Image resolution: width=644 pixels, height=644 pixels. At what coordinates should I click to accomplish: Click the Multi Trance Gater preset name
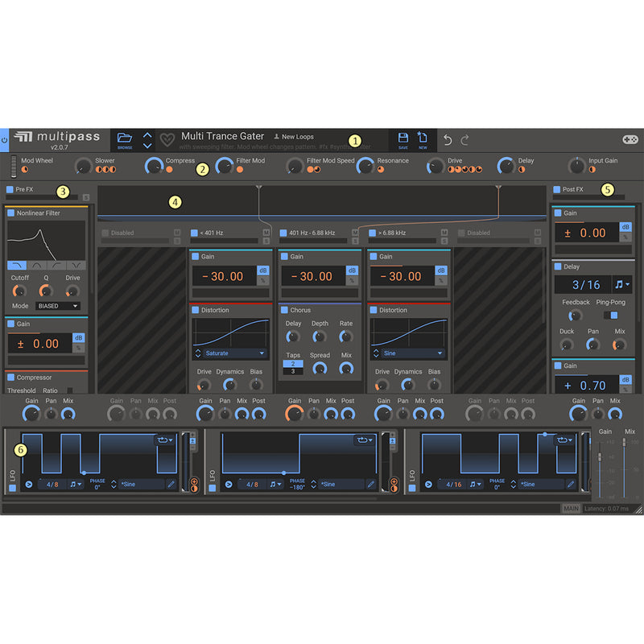click(x=223, y=136)
